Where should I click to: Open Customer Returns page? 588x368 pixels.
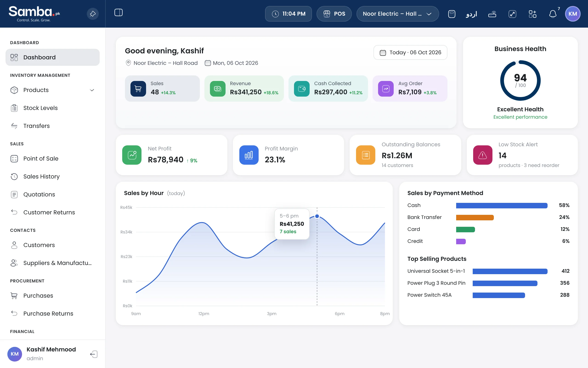pyautogui.click(x=52, y=212)
